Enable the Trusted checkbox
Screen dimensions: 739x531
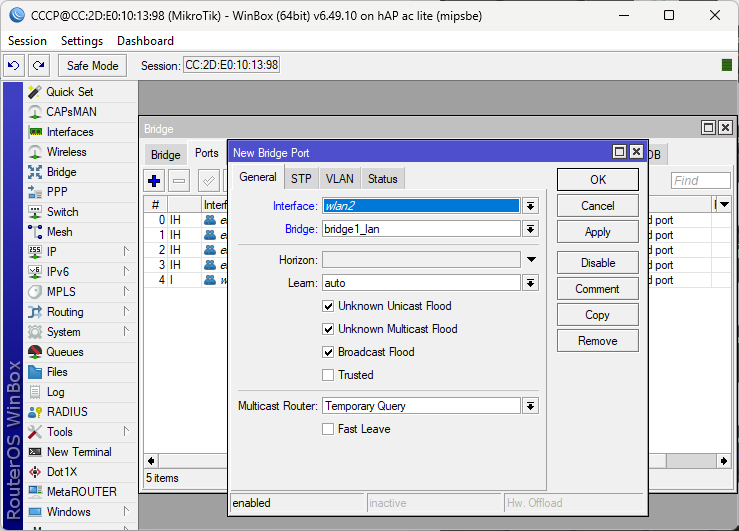coord(328,375)
